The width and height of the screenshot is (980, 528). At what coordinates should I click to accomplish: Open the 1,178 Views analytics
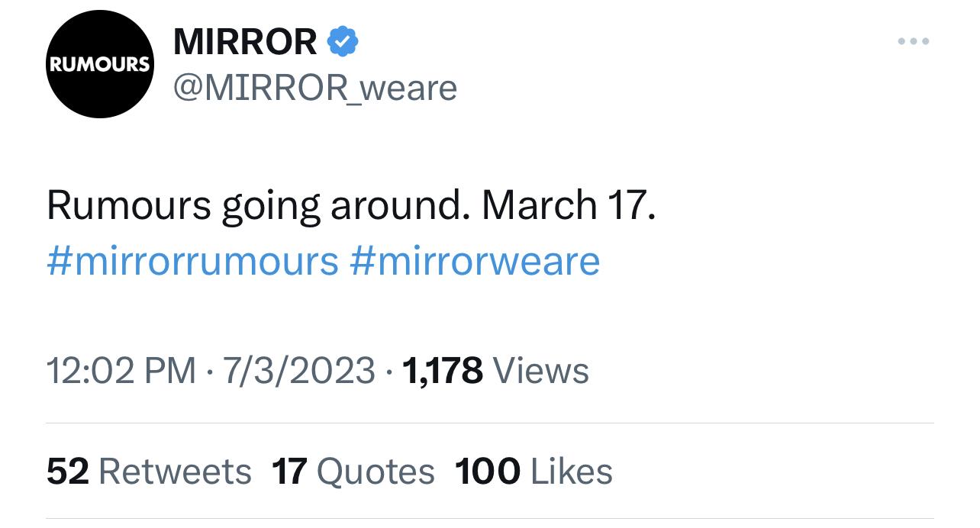click(x=495, y=371)
